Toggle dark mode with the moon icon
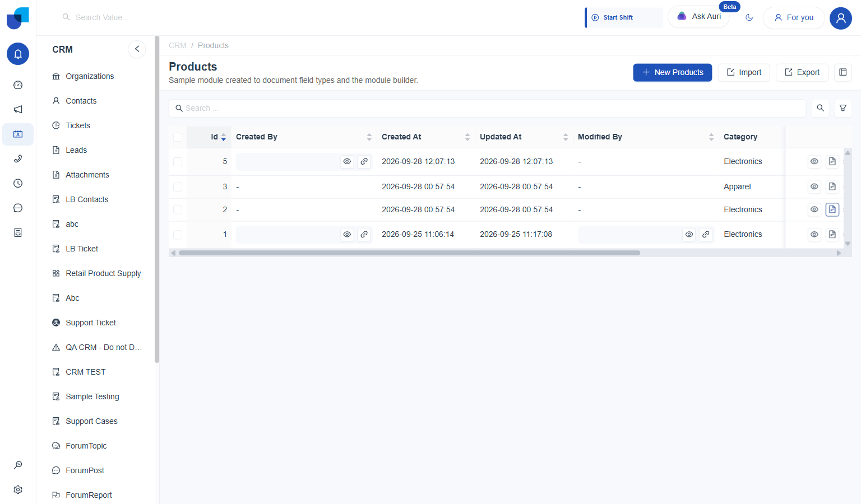The height and width of the screenshot is (504, 861). pyautogui.click(x=749, y=18)
